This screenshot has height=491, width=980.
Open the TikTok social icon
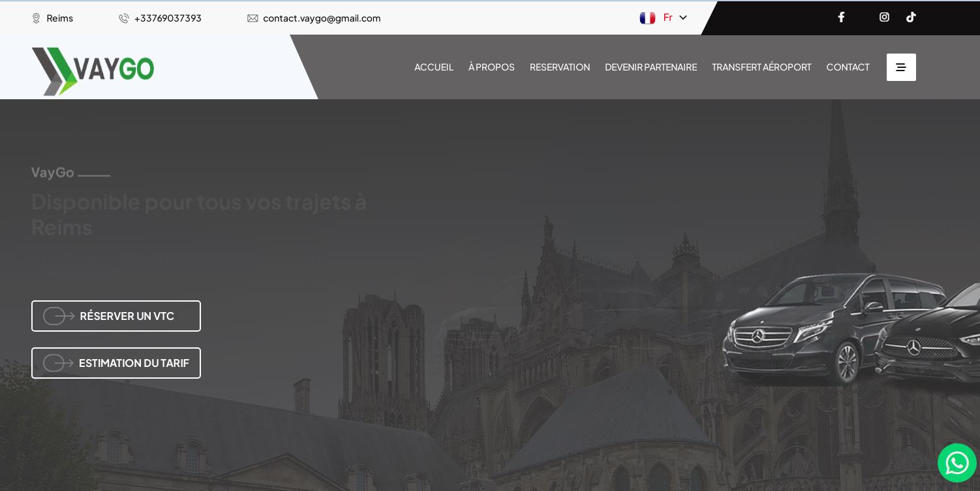(911, 17)
